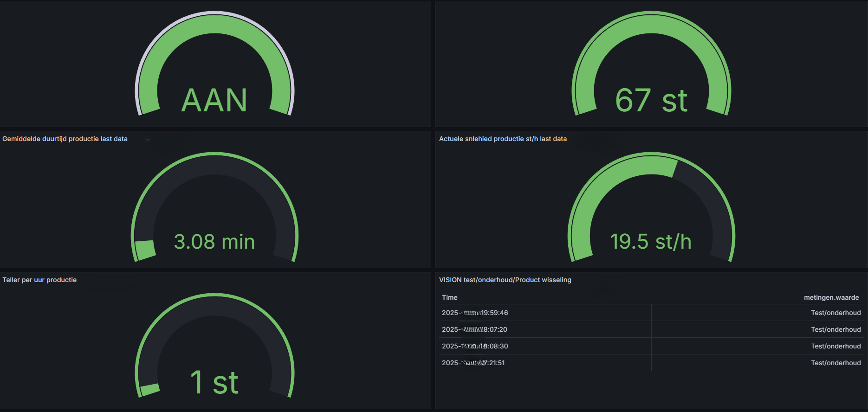Click the 19.5 st/h gauge value
868x412 pixels.
tap(651, 242)
